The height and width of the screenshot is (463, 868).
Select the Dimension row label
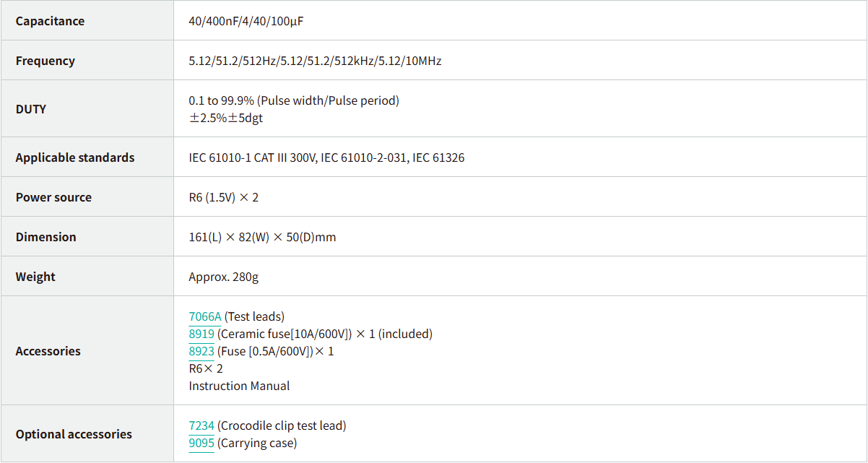(x=45, y=237)
